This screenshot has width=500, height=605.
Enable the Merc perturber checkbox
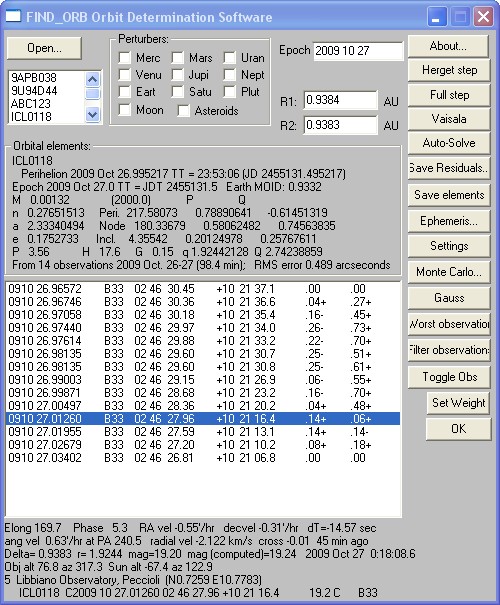(x=125, y=58)
